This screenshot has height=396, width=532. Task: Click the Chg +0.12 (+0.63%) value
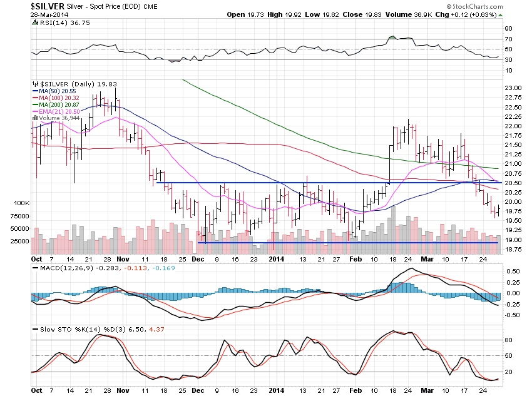coord(466,14)
